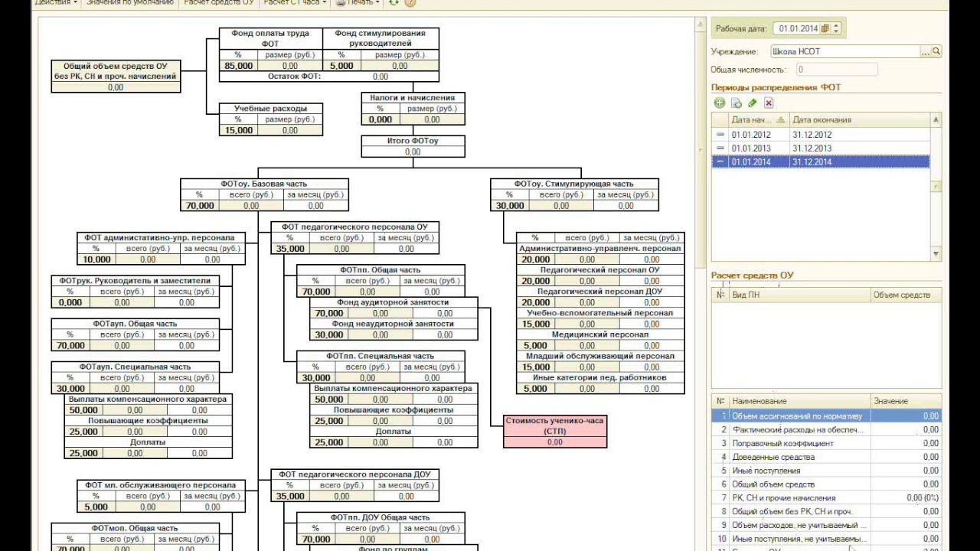Click the green pencil edit icon
Image resolution: width=980 pixels, height=551 pixels.
752,103
